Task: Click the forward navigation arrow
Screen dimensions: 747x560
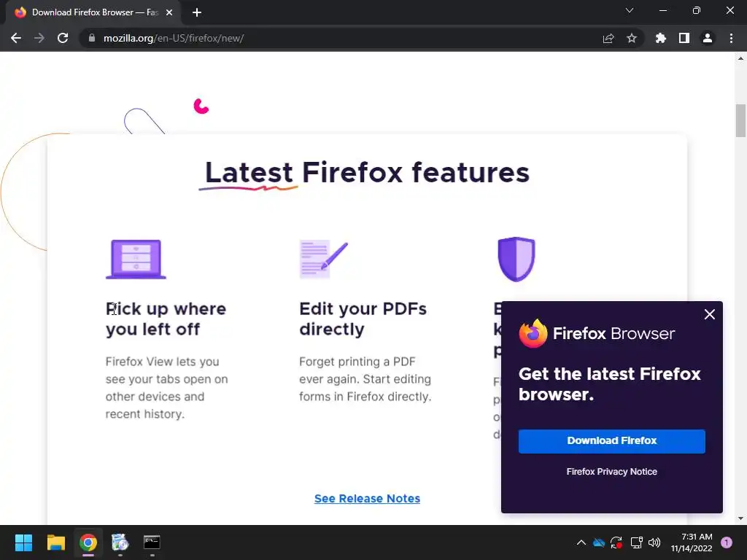Action: 39,38
